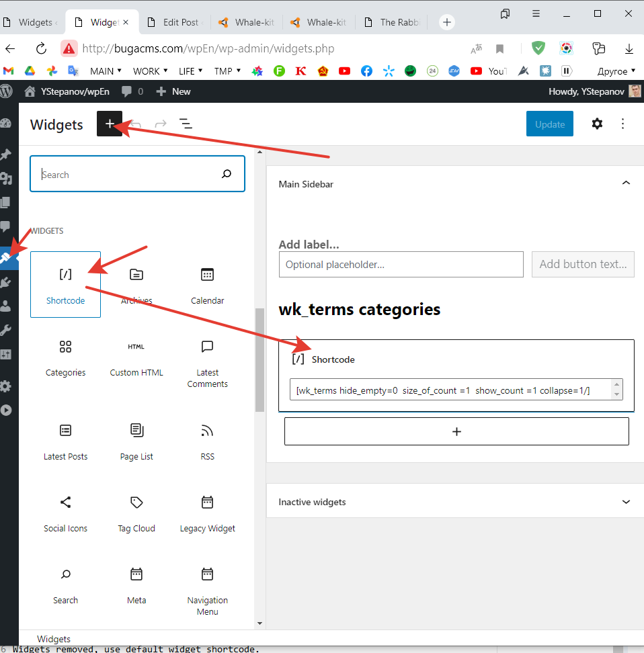Insert the Legacy Widget block
Screen dimensions: 644x653
(207, 514)
